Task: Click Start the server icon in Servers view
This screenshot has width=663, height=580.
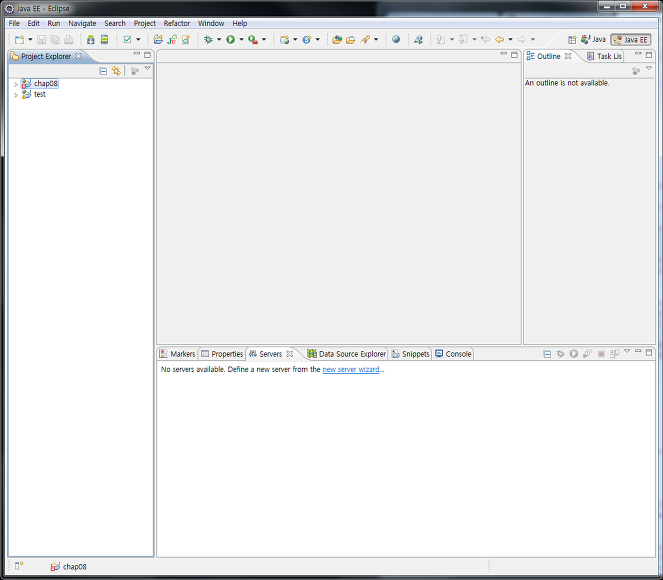Action: pos(574,354)
